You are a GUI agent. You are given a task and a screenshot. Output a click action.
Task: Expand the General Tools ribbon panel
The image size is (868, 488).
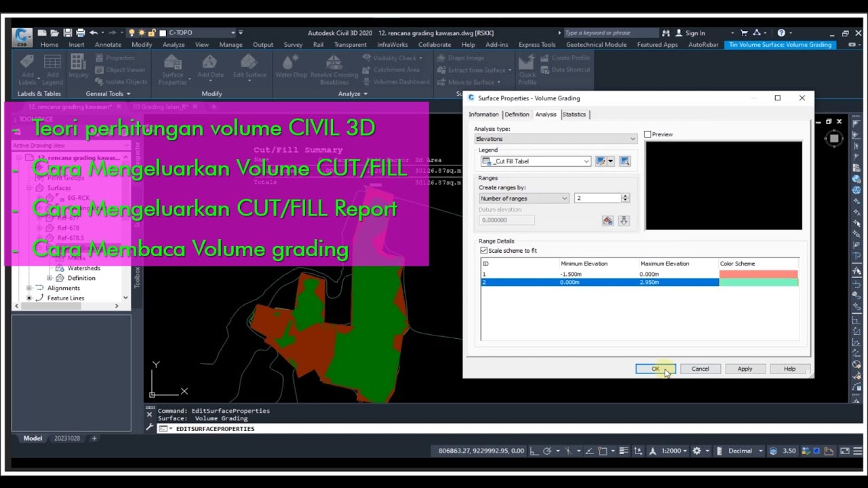point(108,94)
